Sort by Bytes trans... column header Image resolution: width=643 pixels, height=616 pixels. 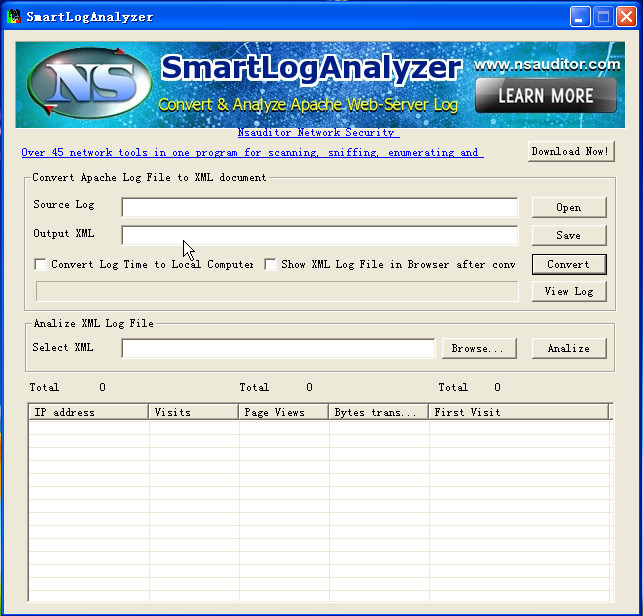[379, 412]
